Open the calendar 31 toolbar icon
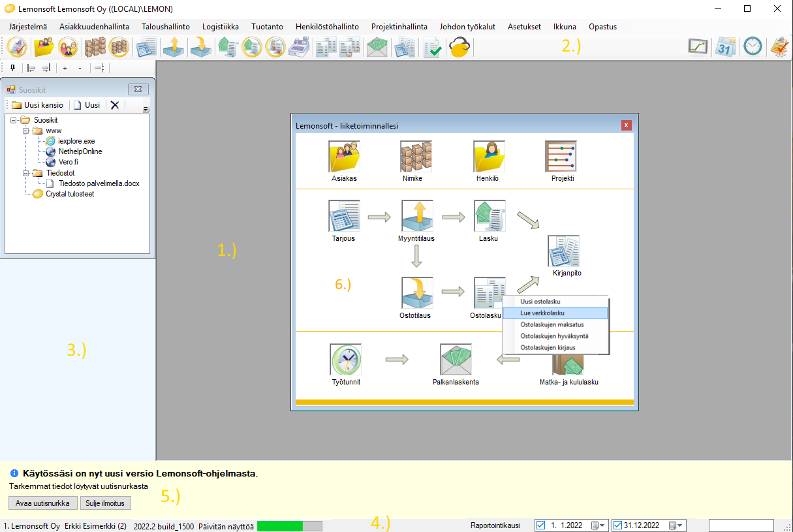The height and width of the screenshot is (532, 793). pos(725,46)
